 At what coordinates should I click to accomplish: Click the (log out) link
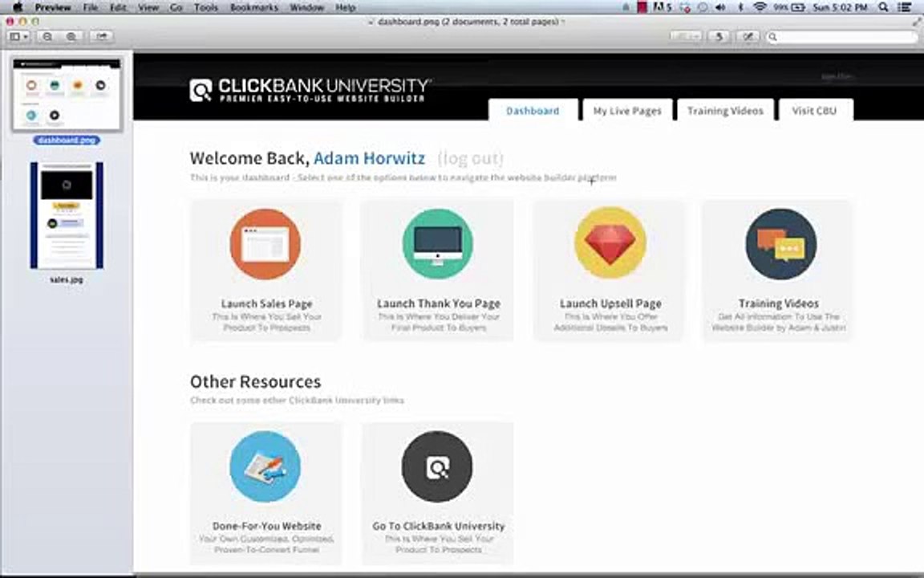[x=470, y=159]
